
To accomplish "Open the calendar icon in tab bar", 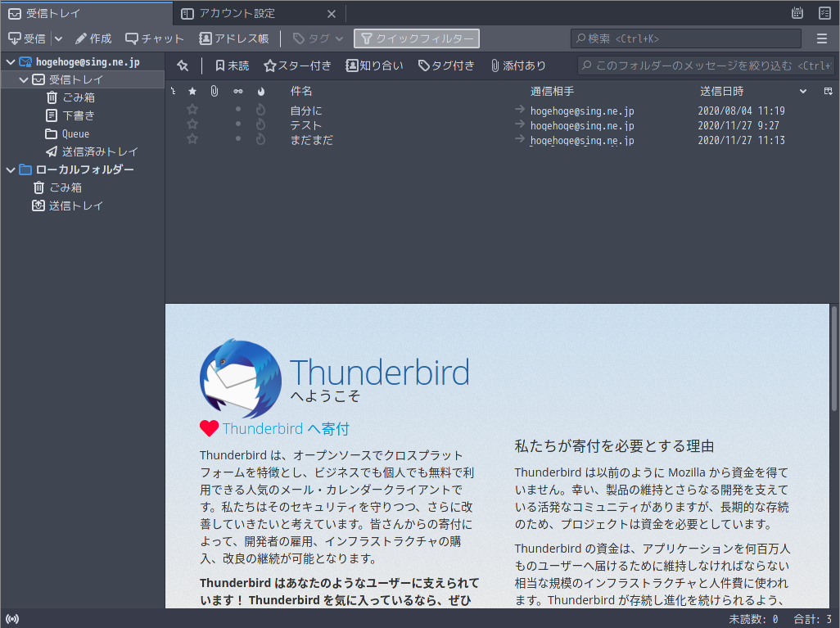I will pyautogui.click(x=797, y=13).
